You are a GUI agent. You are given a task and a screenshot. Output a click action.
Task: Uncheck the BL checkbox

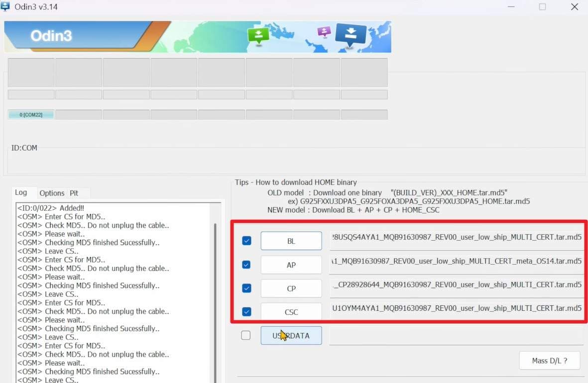[x=246, y=241]
